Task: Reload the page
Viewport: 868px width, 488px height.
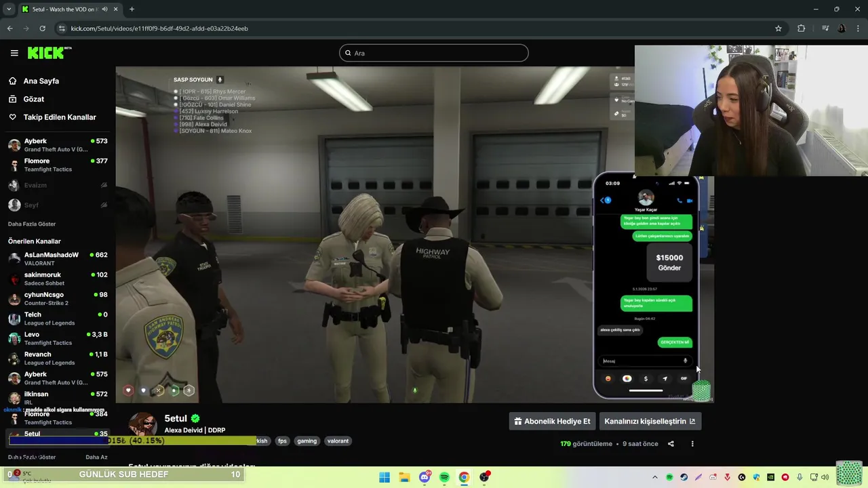Action: (x=42, y=28)
